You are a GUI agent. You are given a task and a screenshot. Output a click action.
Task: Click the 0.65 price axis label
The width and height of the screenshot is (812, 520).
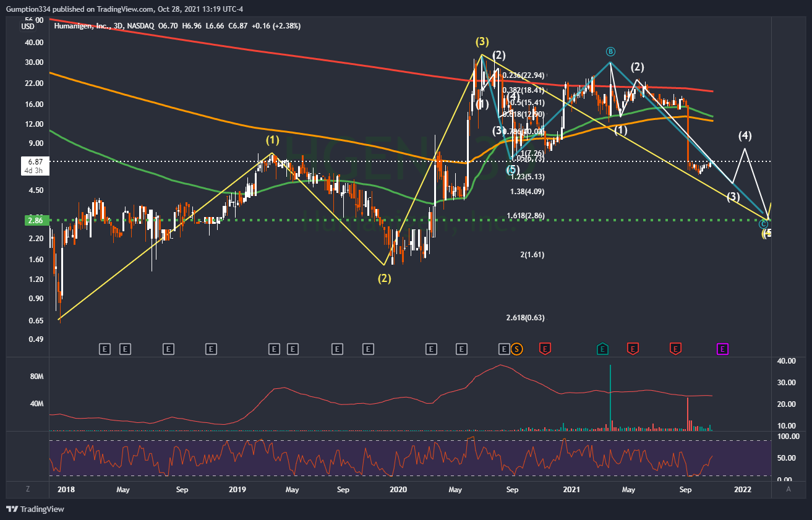36,321
